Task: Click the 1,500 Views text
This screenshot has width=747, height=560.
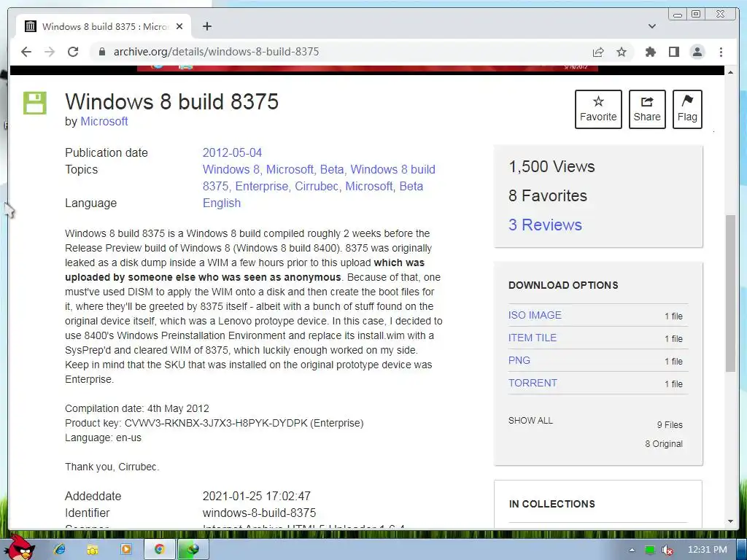Action: (551, 167)
